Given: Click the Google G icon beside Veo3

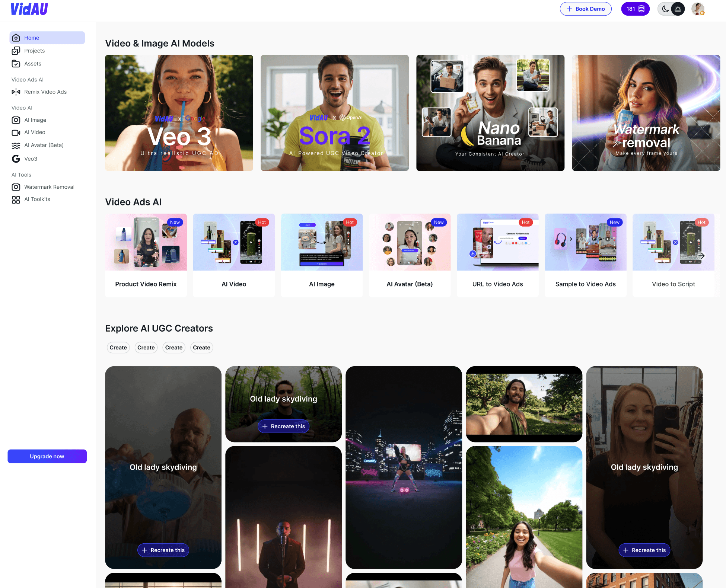Looking at the screenshot, I should click(16, 159).
